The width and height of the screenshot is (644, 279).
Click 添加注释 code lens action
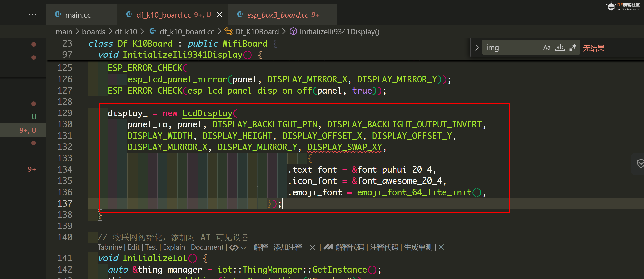point(288,247)
